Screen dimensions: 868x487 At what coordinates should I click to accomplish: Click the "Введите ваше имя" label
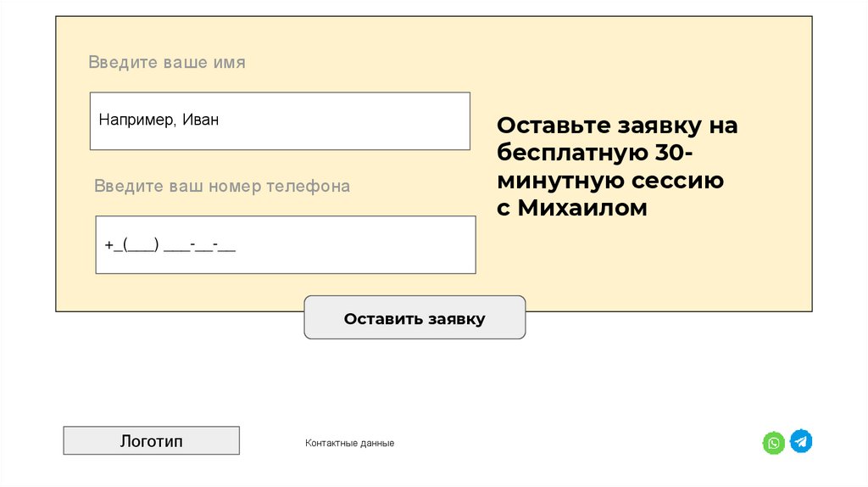coord(167,63)
